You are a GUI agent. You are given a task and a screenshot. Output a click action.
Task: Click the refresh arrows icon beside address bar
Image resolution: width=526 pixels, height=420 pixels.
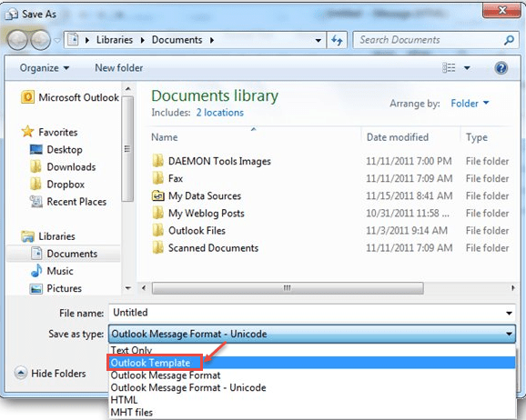[x=337, y=40]
